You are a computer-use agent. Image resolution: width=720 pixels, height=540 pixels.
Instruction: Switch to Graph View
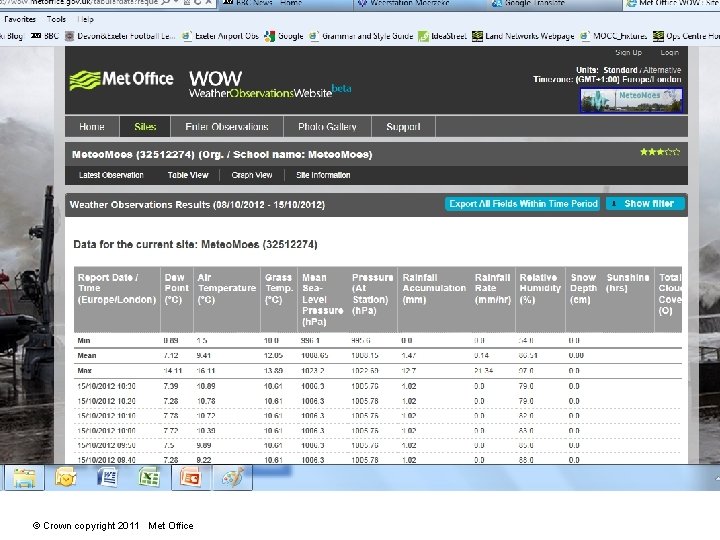pyautogui.click(x=252, y=175)
